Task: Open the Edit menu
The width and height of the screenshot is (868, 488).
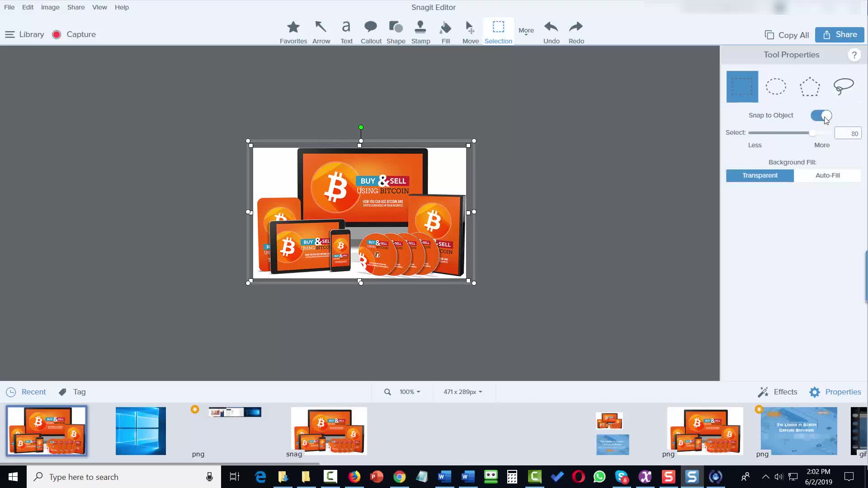Action: coord(28,7)
